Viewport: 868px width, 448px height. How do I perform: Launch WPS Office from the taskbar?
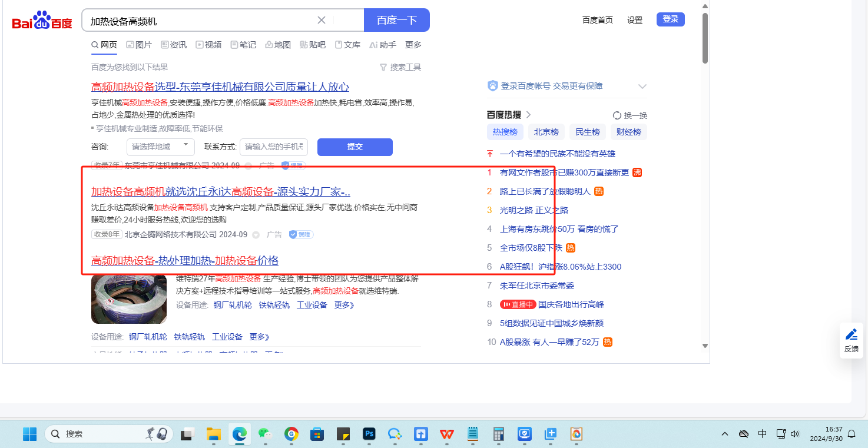(447, 434)
